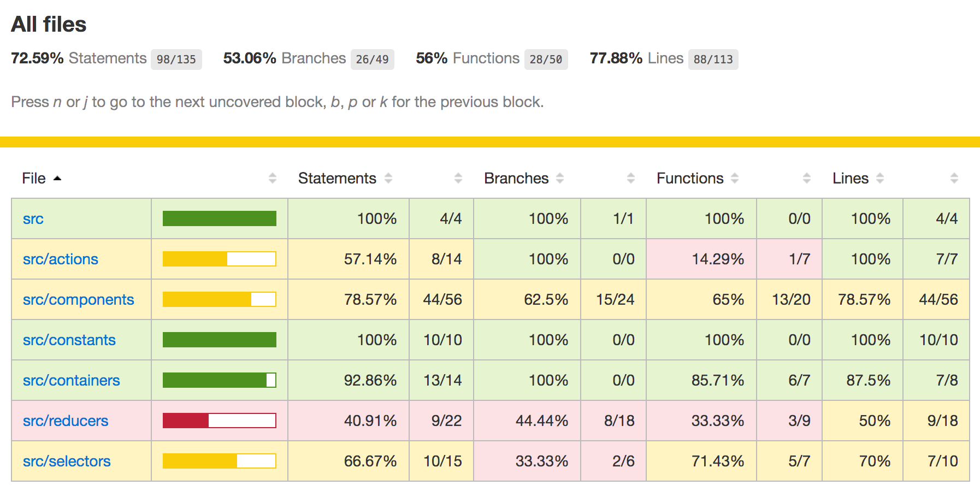The image size is (980, 497).
Task: Click the 98/135 statements summary badge
Action: pyautogui.click(x=176, y=60)
